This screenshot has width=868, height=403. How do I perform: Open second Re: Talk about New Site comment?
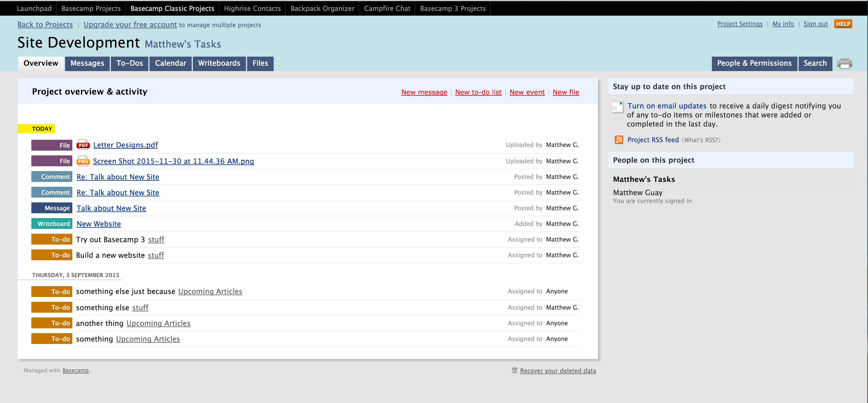(x=118, y=192)
